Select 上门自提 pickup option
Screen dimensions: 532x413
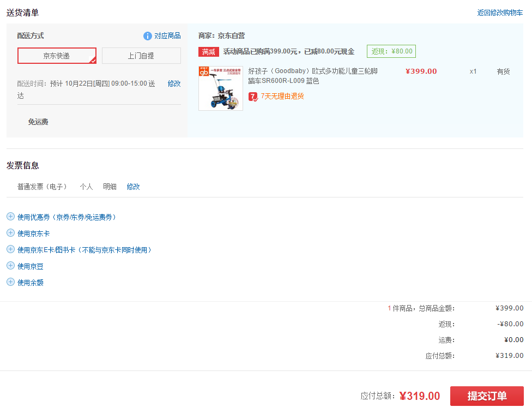[x=141, y=56]
